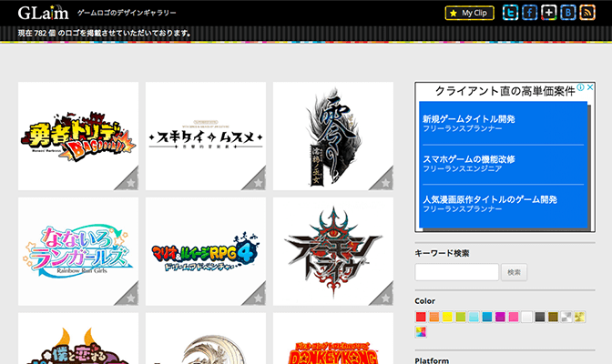This screenshot has width=612, height=364.
Task: Filter logos by blue color
Action: pyautogui.click(x=487, y=317)
